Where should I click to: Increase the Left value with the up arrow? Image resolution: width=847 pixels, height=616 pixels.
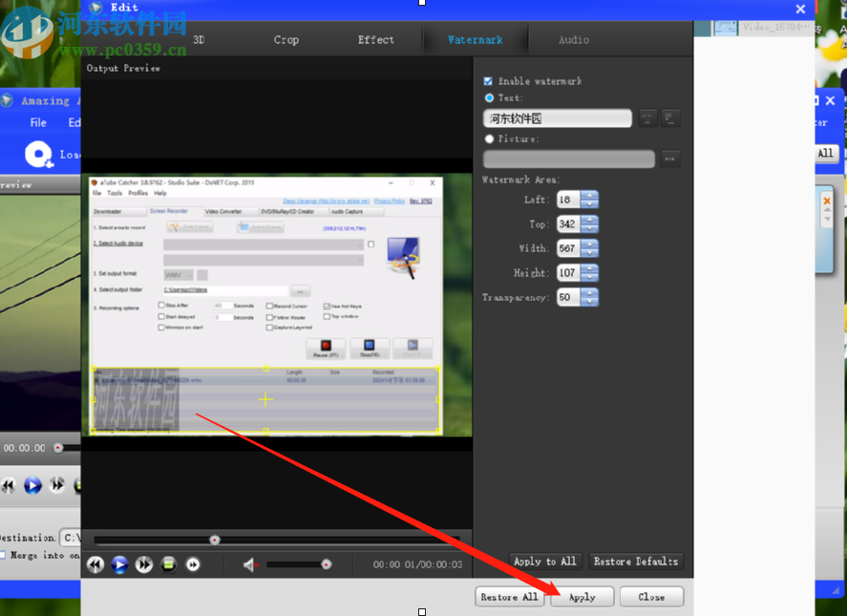point(589,196)
